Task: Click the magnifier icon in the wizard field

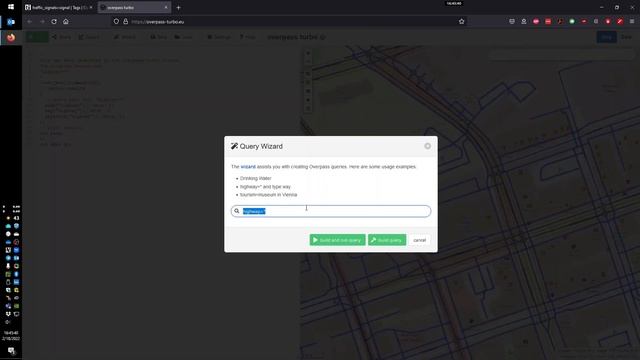Action: pos(237,211)
